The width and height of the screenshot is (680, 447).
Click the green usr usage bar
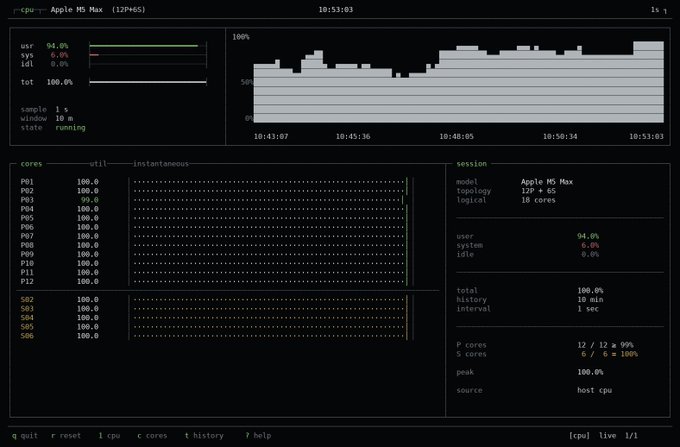click(144, 46)
